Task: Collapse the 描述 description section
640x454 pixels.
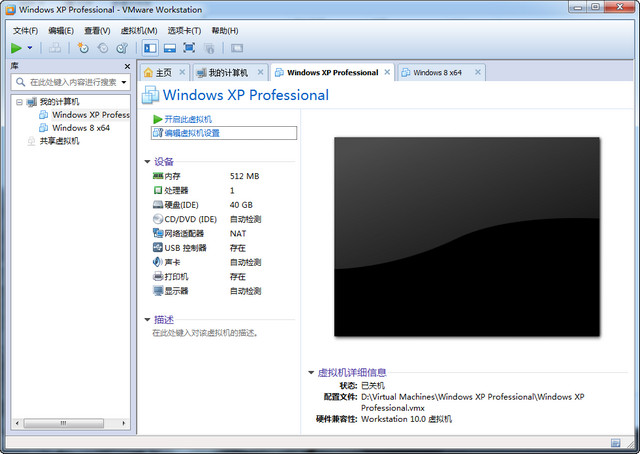Action: [x=148, y=320]
